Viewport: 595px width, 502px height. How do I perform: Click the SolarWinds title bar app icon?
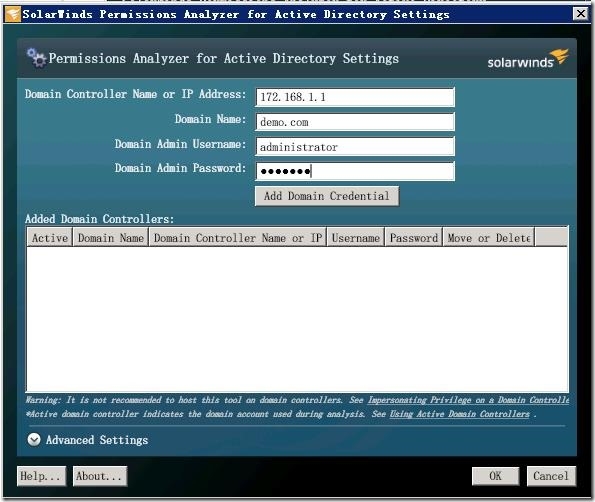pyautogui.click(x=13, y=14)
